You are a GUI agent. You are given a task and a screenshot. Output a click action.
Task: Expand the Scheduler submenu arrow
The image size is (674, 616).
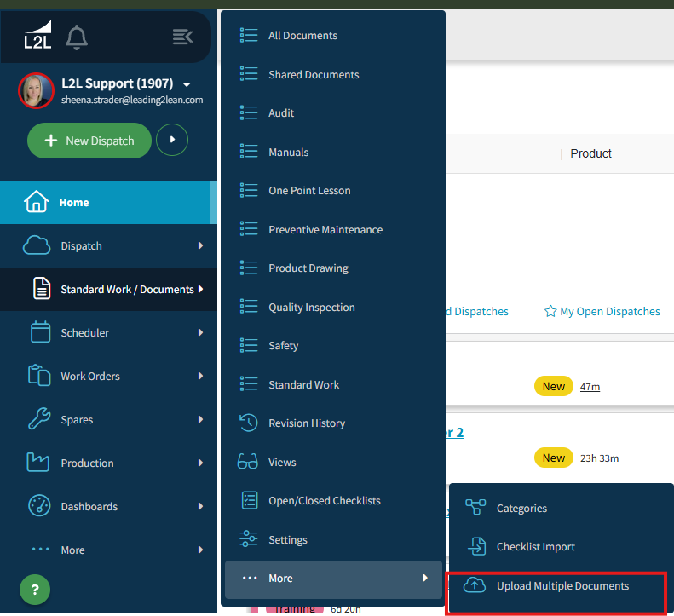[x=200, y=332]
